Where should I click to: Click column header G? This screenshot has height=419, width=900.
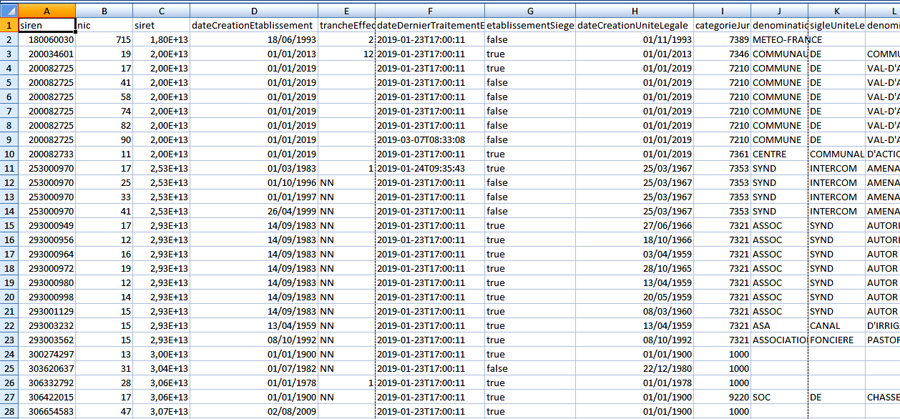click(529, 7)
